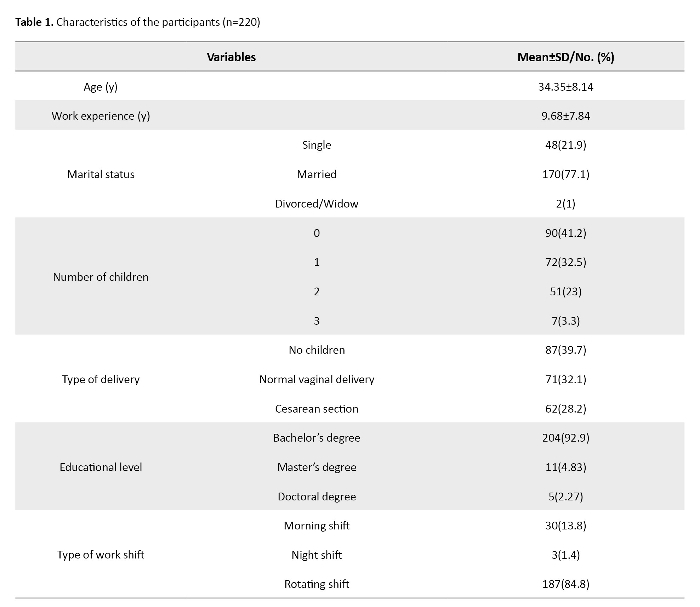Select the Cesarean section cell
700x607 pixels.
[317, 409]
